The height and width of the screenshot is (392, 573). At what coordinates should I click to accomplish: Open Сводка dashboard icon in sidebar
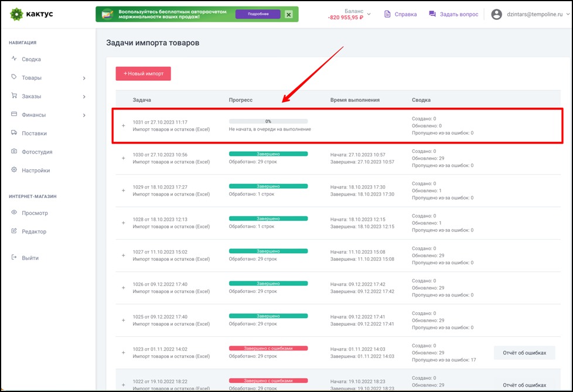[x=14, y=59]
